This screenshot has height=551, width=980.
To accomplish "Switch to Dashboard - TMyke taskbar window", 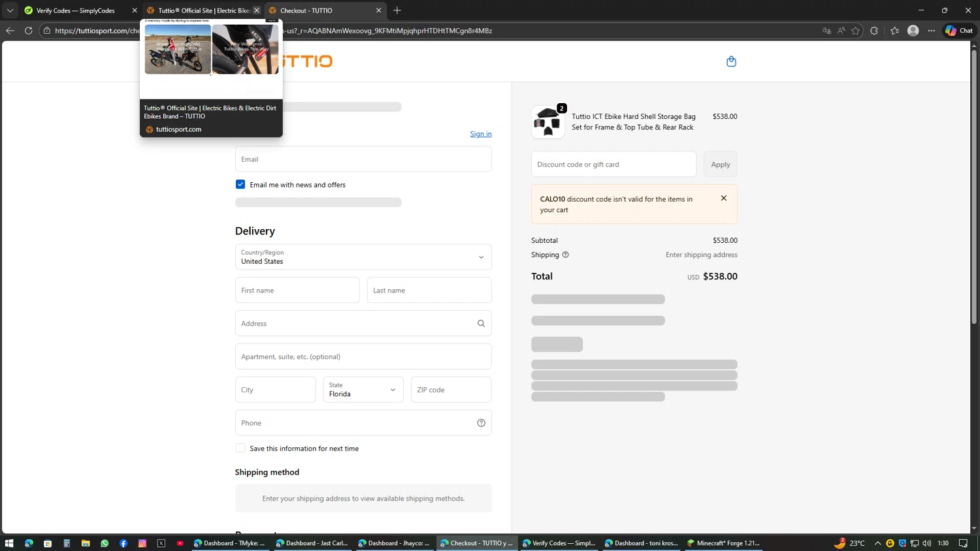I will [x=230, y=543].
